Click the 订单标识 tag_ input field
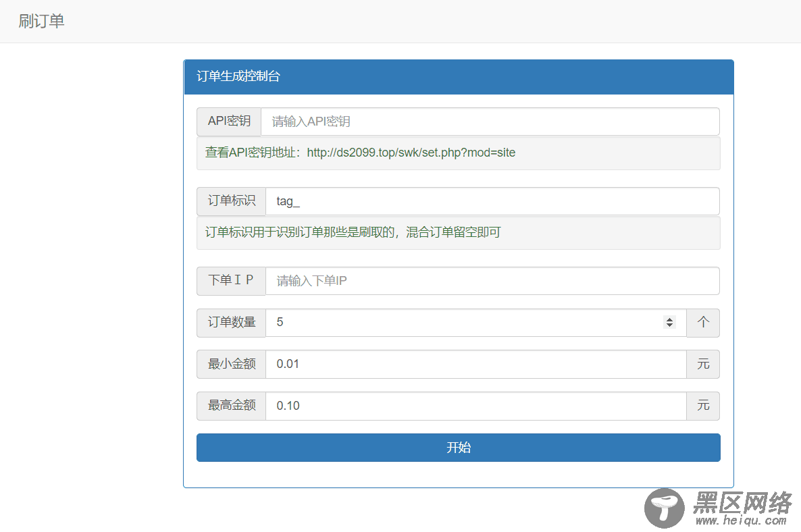The height and width of the screenshot is (532, 801). pos(492,201)
